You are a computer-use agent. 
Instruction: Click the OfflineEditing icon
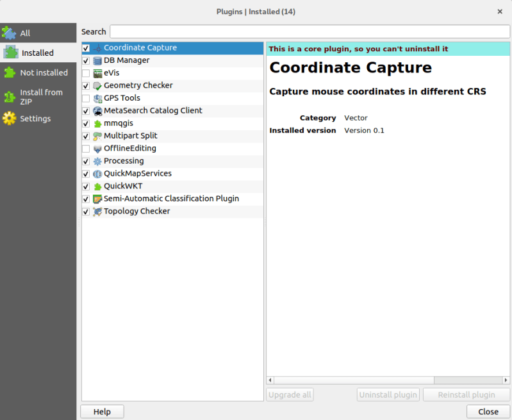(97, 149)
